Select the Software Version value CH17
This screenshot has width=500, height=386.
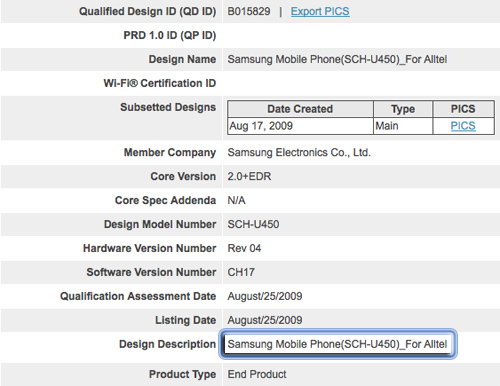click(241, 272)
